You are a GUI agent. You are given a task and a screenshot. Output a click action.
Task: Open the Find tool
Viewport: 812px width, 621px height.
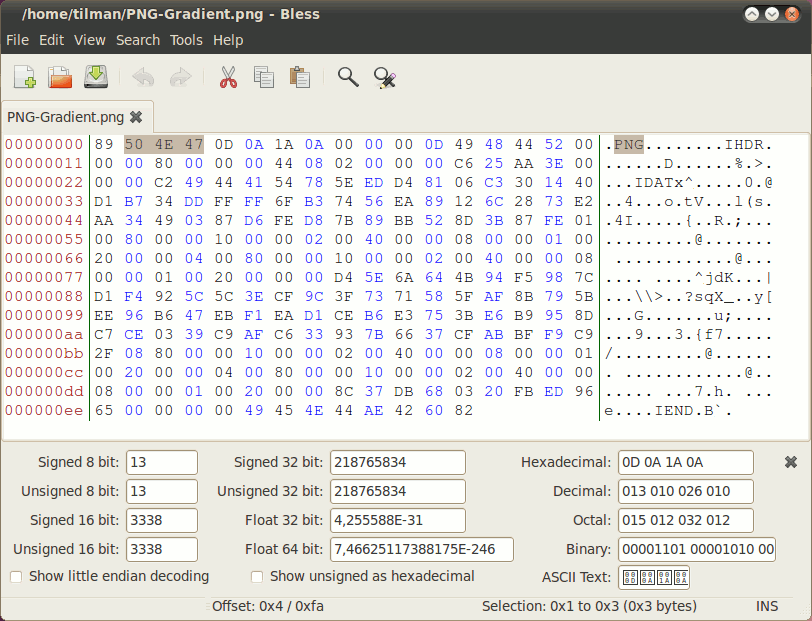(x=347, y=77)
